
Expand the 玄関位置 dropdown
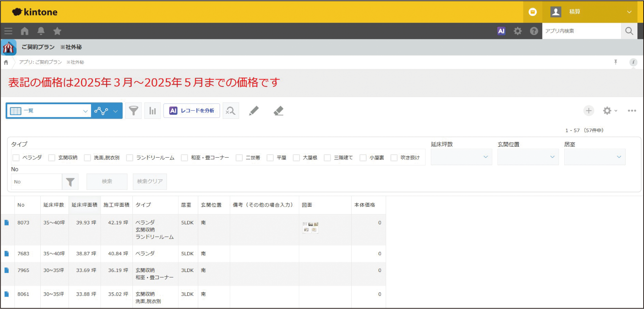click(528, 157)
